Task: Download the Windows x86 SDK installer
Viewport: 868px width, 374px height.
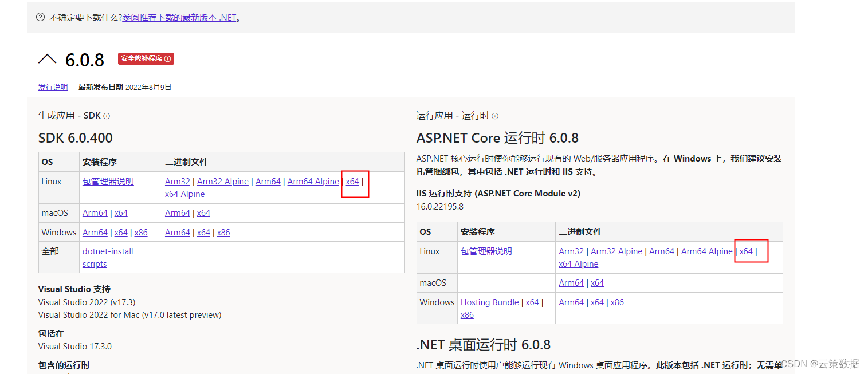Action: point(141,232)
